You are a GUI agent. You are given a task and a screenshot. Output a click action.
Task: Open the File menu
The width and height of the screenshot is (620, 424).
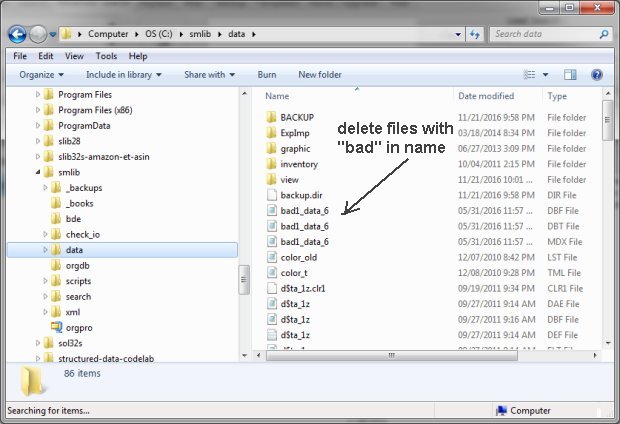coord(20,56)
